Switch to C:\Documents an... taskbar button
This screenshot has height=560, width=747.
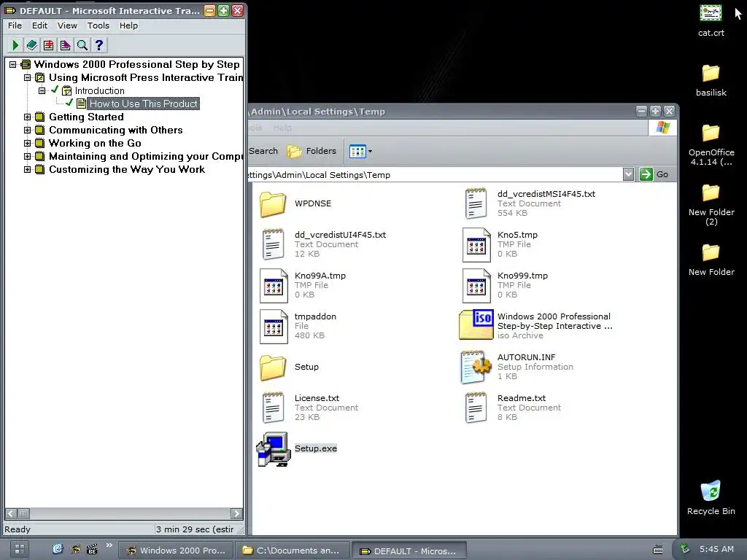(x=292, y=551)
